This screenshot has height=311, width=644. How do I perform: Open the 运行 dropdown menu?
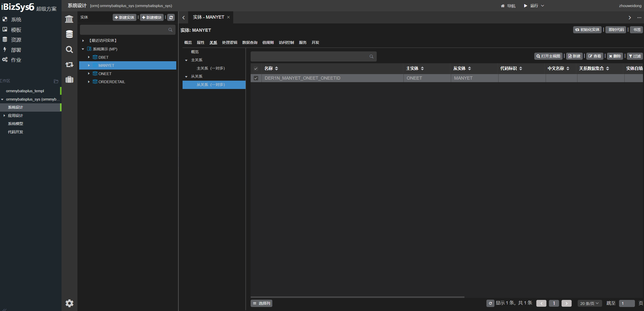(x=534, y=6)
